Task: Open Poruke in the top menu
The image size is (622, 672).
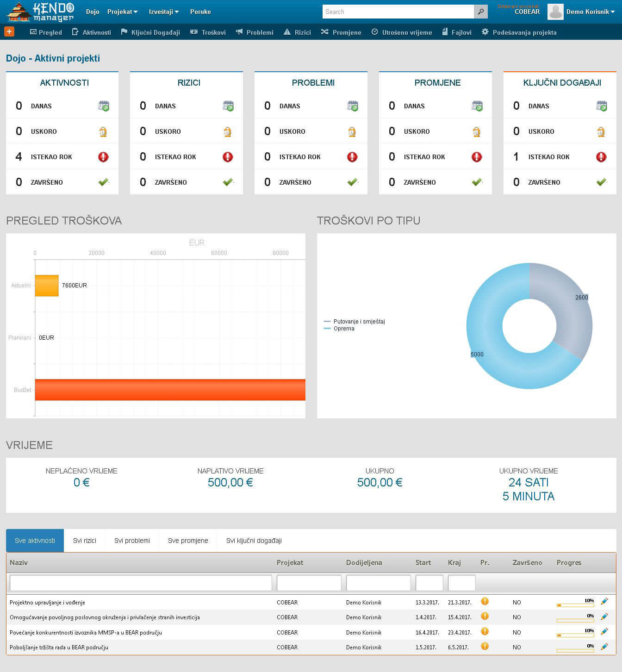Action: pos(200,12)
